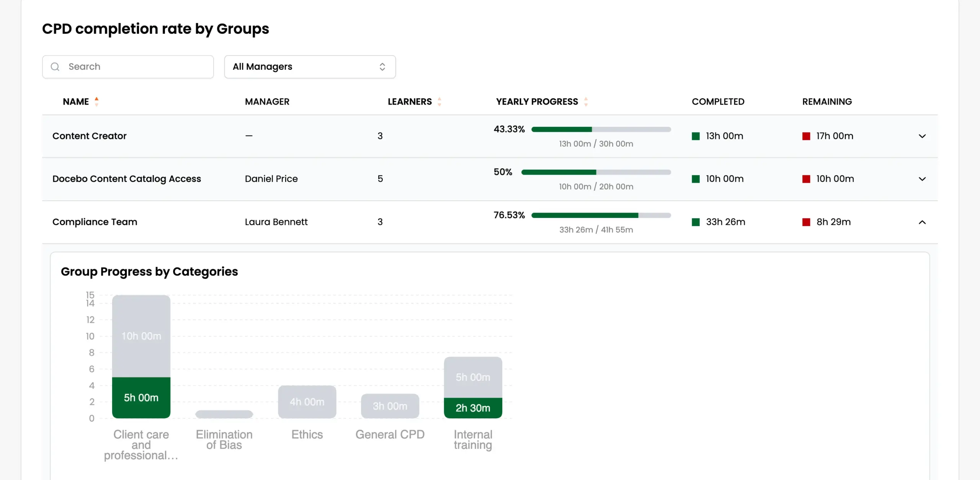This screenshot has width=980, height=480.
Task: Click the Docebo Content Catalog progress bar
Action: click(596, 172)
